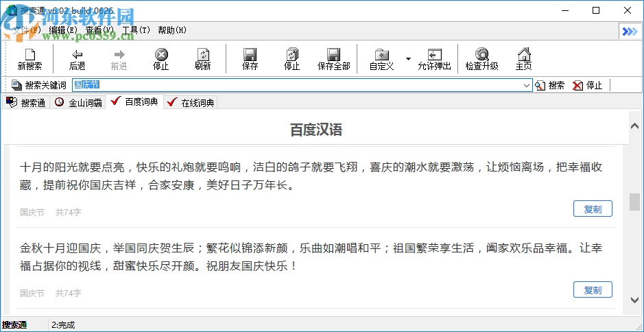Copy the 十月的阳光 greeting with 复制
Viewport: 644px width, 332px height.
593,209
